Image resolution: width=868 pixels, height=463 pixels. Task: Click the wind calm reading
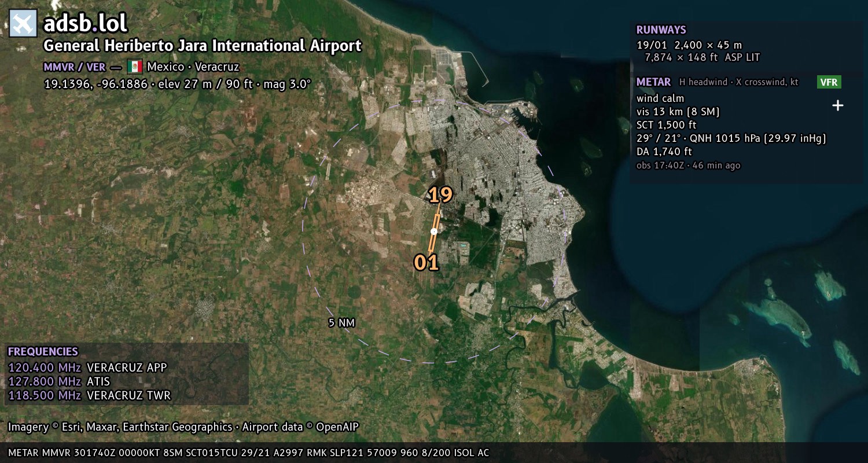[660, 98]
